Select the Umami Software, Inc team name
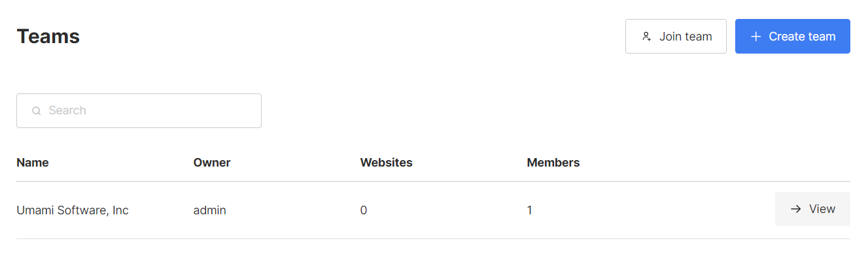The height and width of the screenshot is (277, 868). (73, 210)
